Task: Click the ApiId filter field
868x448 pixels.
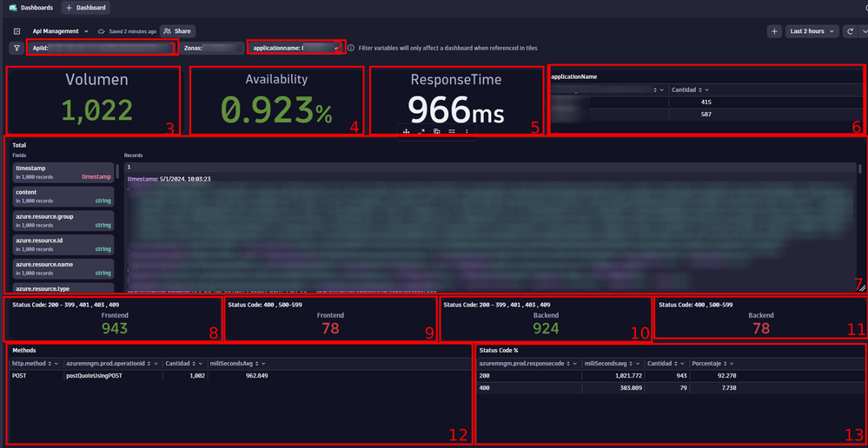Action: 103,48
